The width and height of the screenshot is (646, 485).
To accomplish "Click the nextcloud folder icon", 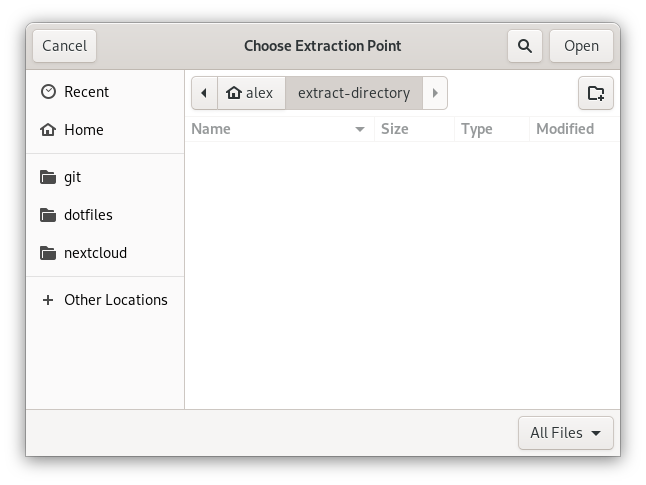I will (48, 253).
